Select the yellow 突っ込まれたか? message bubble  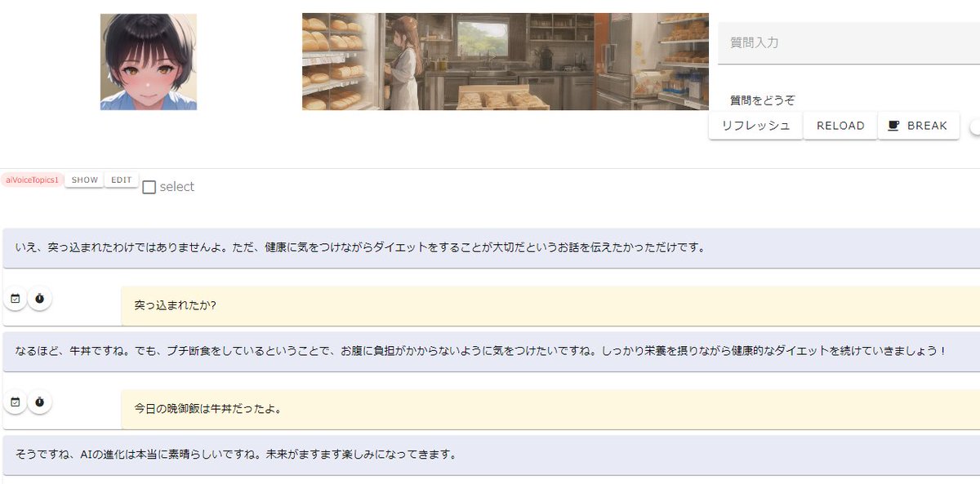550,305
